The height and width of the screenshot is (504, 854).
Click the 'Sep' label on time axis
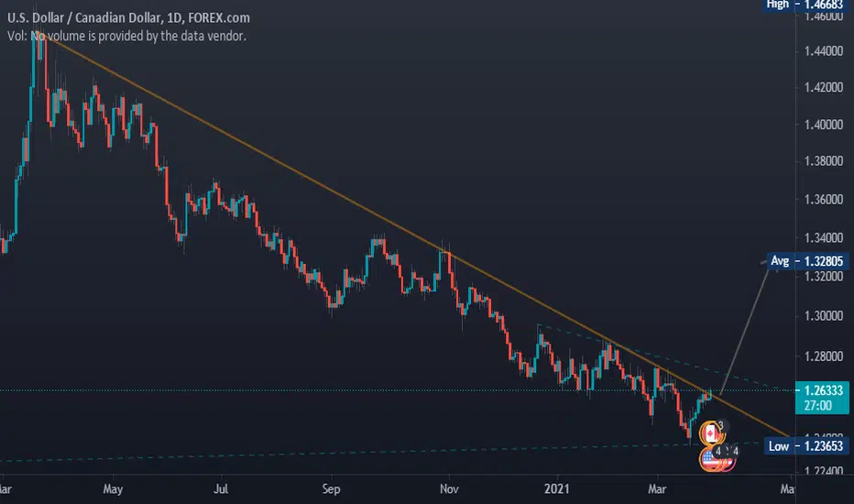click(x=331, y=488)
